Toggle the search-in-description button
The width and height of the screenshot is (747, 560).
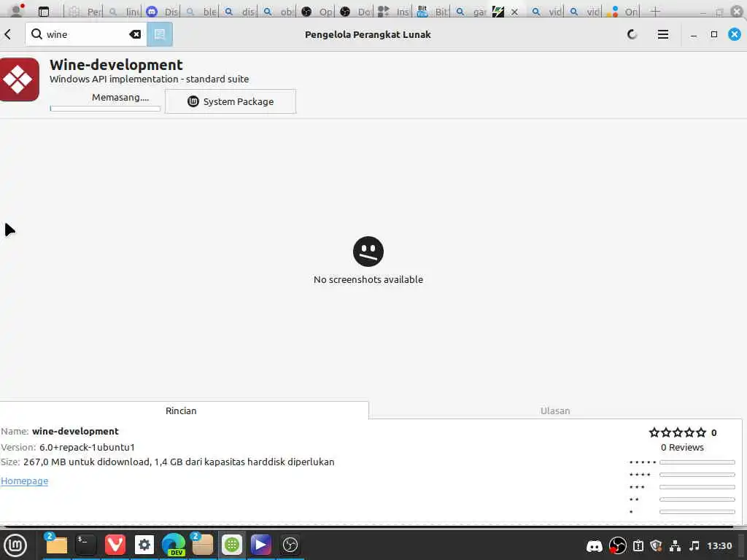click(x=160, y=34)
